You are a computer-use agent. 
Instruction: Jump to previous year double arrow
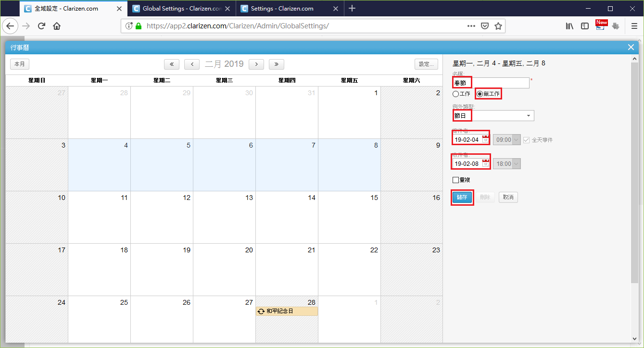click(x=172, y=64)
